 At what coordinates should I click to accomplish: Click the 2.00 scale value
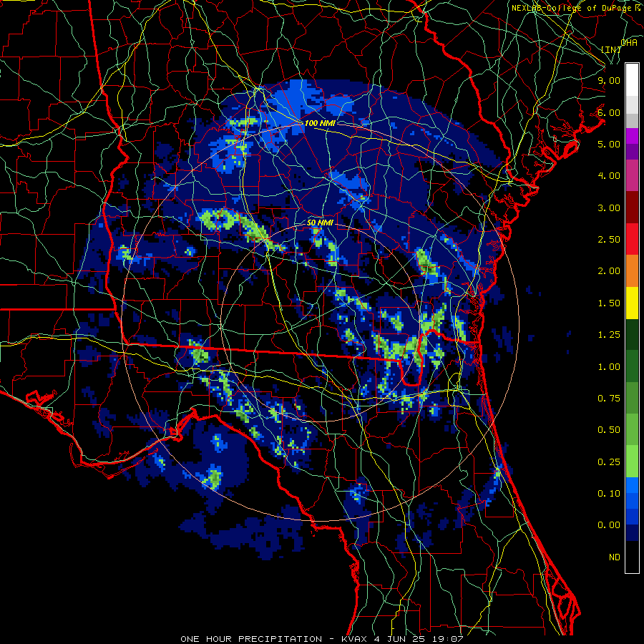pyautogui.click(x=609, y=271)
